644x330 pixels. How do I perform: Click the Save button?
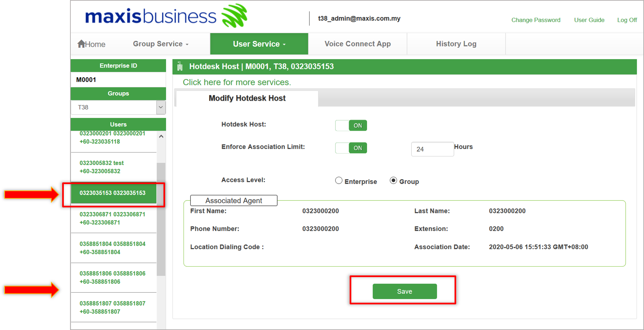[x=404, y=291]
